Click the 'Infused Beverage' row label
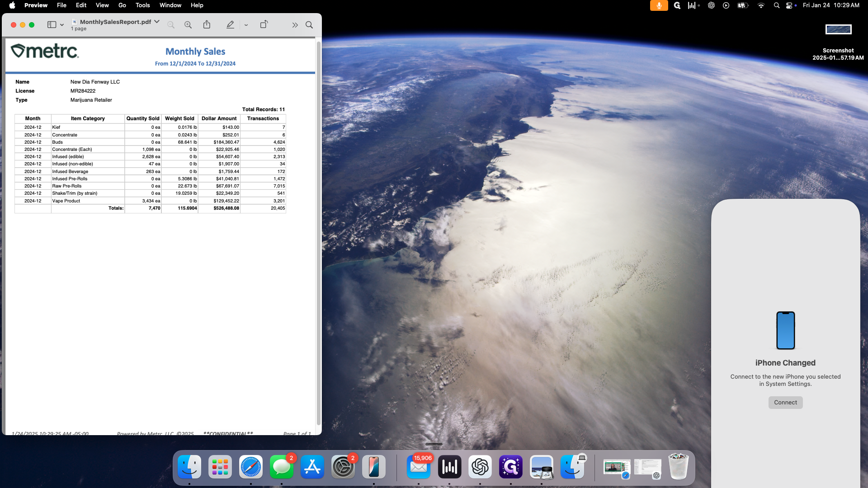The height and width of the screenshot is (488, 868). coord(70,172)
